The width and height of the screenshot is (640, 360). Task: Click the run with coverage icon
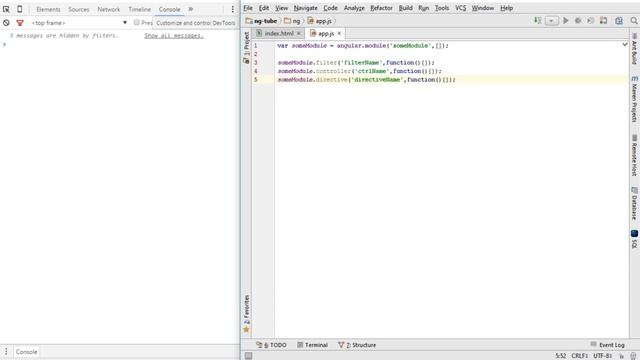coord(590,20)
